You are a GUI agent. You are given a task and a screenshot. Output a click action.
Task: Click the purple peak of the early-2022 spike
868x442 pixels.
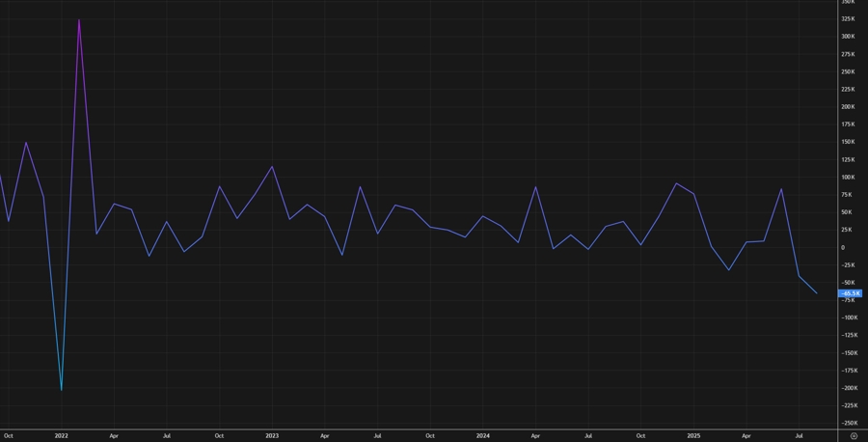pos(79,19)
